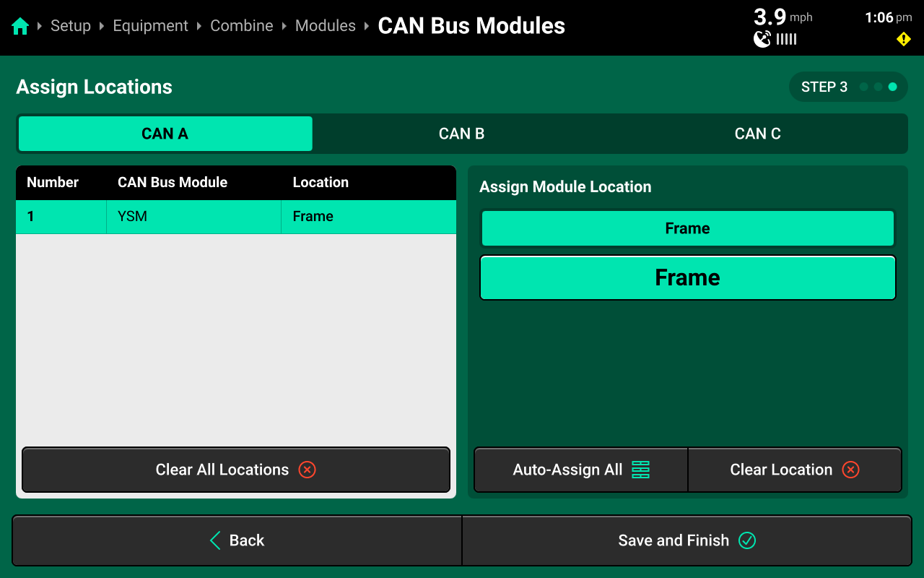924x578 pixels.
Task: Click the Step 3 progress indicator
Action: (x=847, y=87)
